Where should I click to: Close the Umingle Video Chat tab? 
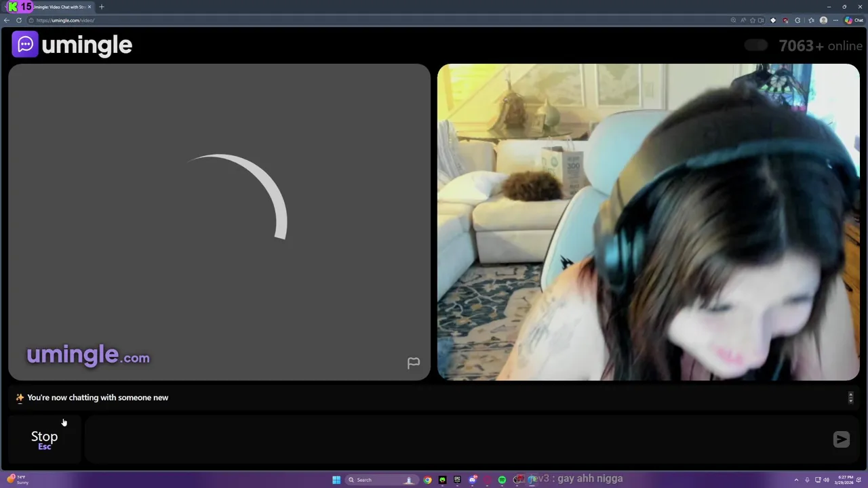tap(89, 7)
